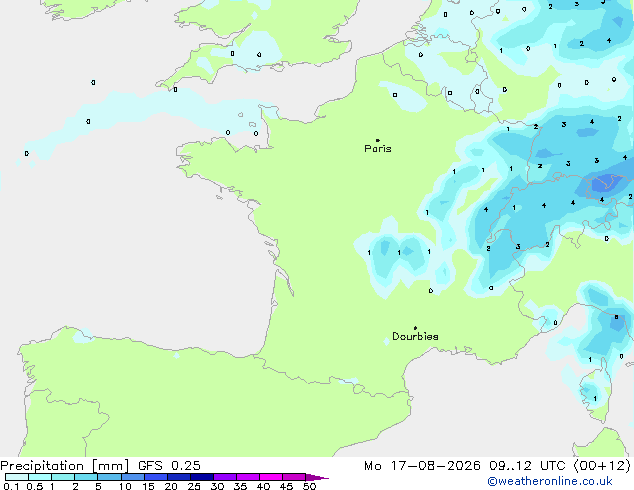Viewport: 634px width, 490px height.
Task: Pick legend swatch between 20 and 25
Action: pos(179,477)
